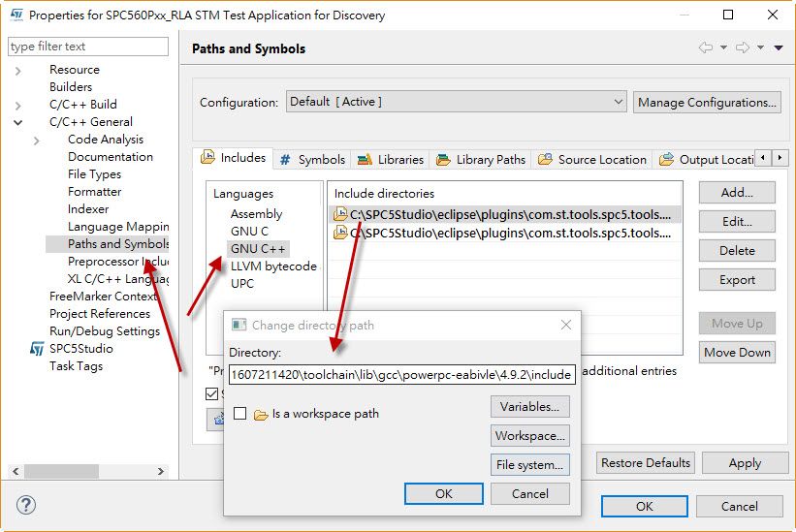Open the Configuration dropdown
796x532 pixels.
(457, 102)
